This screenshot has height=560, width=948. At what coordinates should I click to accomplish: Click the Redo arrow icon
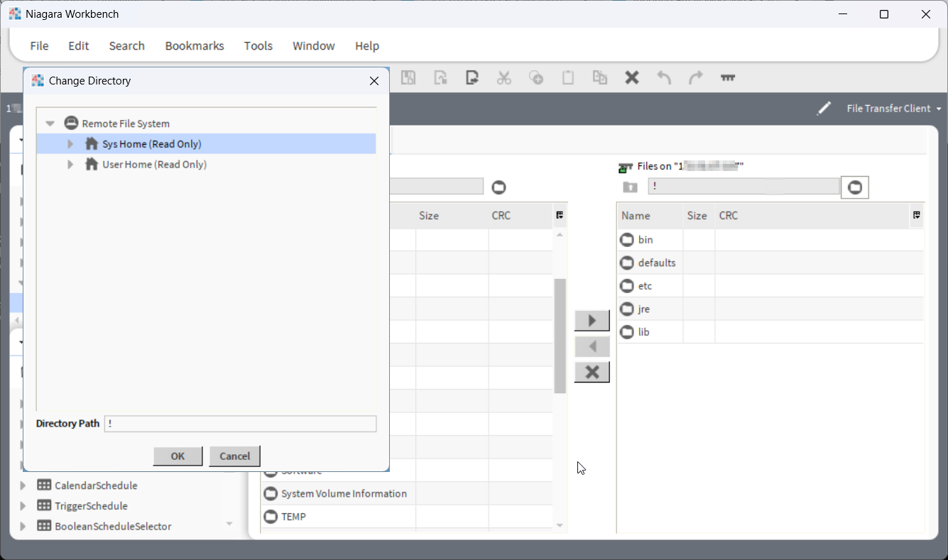(696, 78)
